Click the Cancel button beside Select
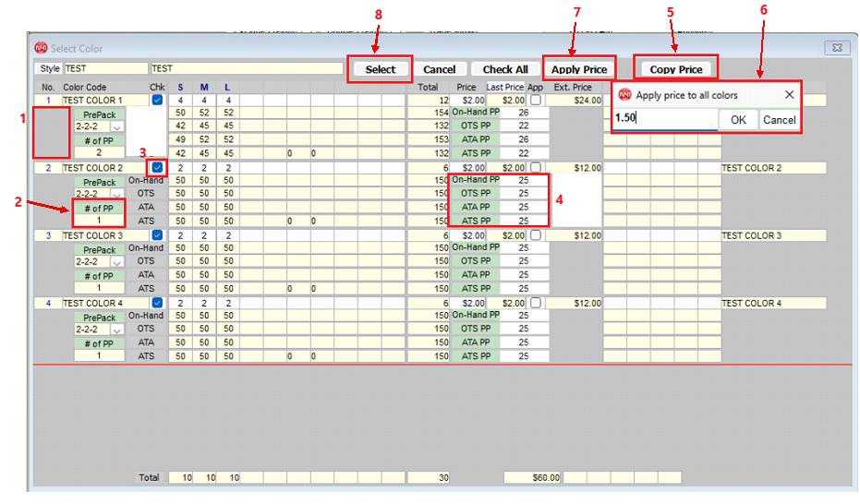 (439, 69)
